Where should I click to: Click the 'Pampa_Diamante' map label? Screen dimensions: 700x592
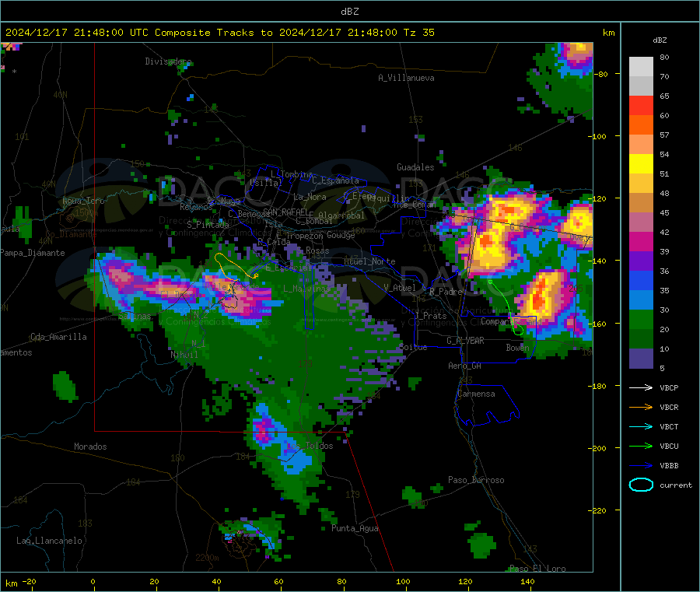(x=33, y=253)
